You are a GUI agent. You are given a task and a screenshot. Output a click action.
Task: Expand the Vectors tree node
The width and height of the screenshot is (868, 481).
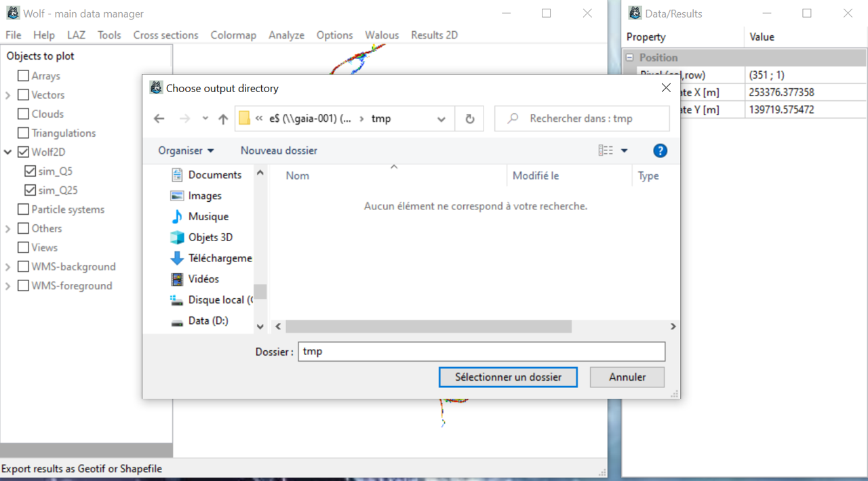click(x=8, y=96)
